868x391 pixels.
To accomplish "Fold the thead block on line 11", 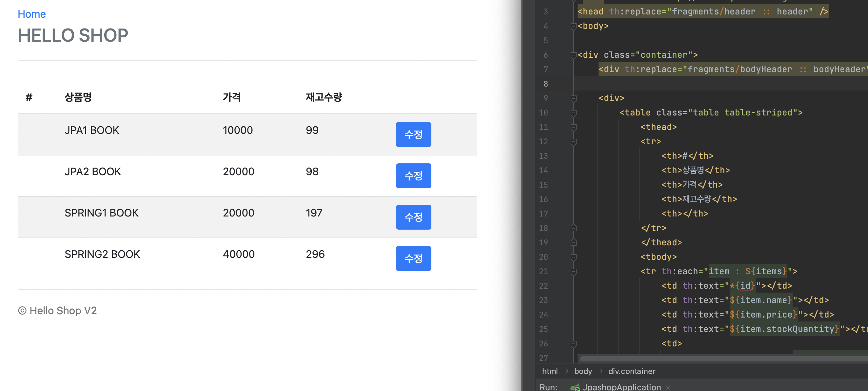I will (x=573, y=127).
